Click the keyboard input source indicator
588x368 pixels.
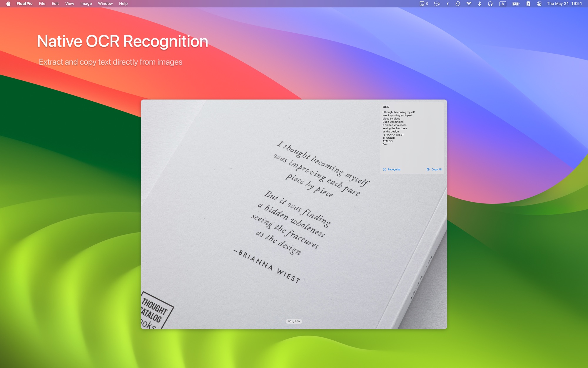coord(503,4)
